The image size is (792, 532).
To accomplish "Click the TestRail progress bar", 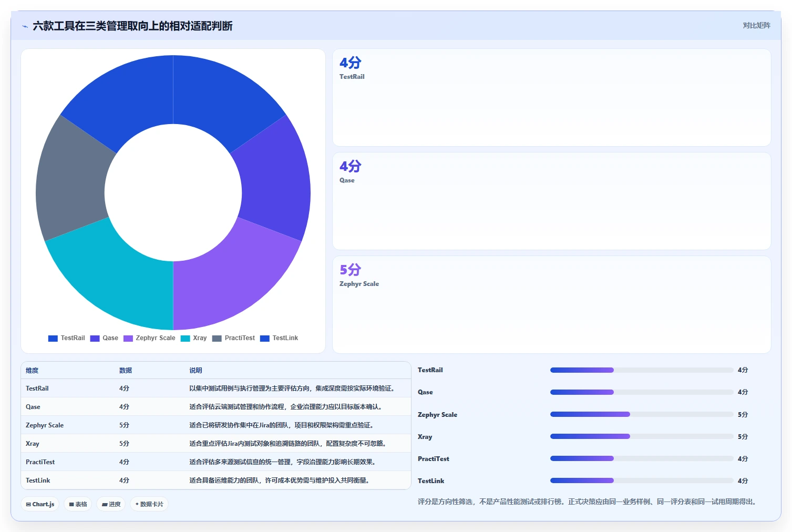I will pyautogui.click(x=642, y=370).
